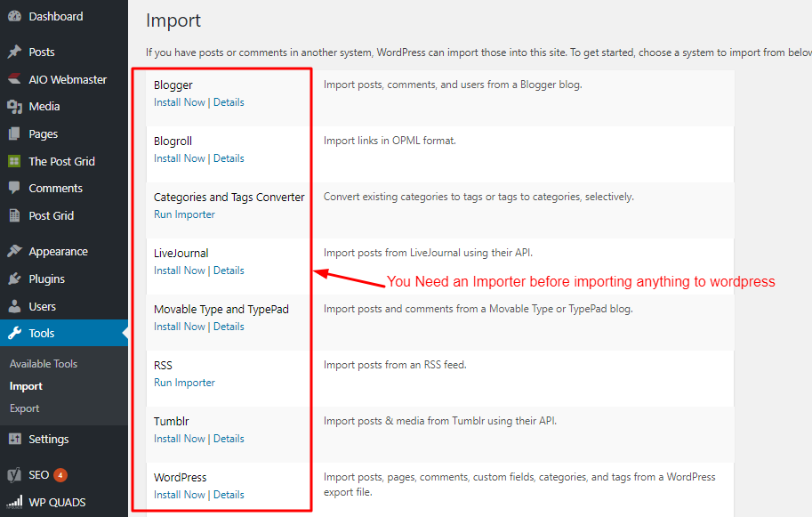View Details for Movable Type importer
812x517 pixels.
pos(229,327)
